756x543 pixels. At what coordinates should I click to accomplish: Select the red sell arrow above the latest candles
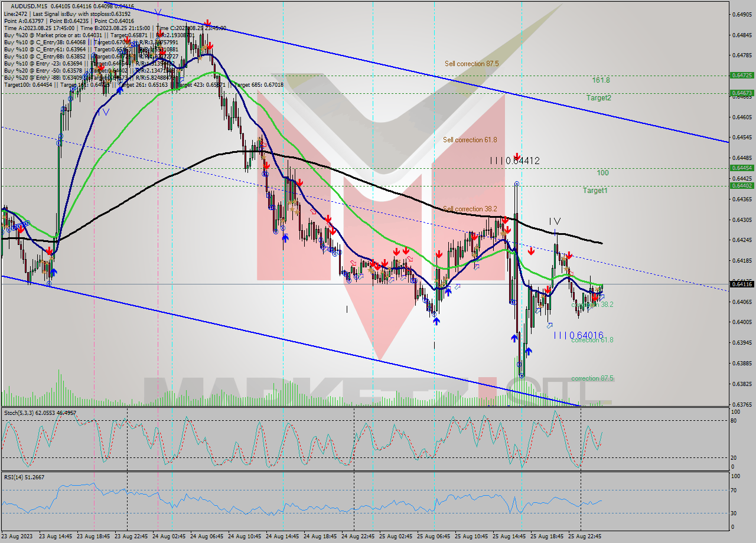(595, 297)
